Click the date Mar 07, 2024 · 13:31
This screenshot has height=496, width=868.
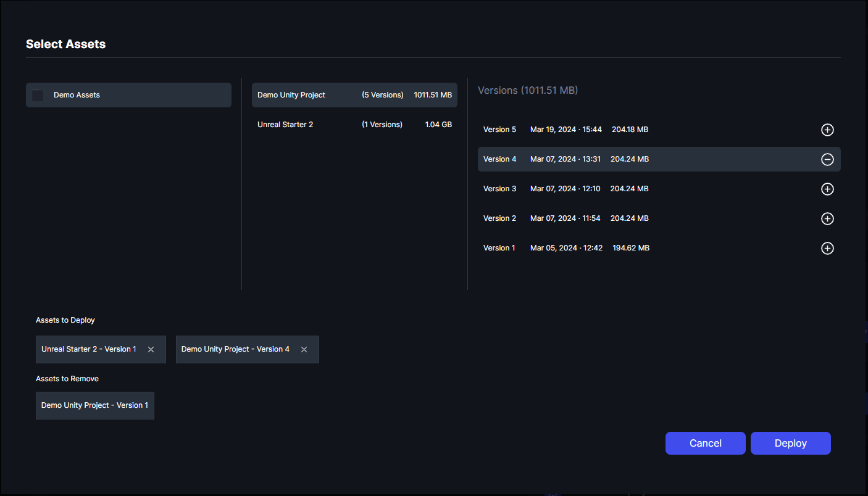[x=565, y=159]
